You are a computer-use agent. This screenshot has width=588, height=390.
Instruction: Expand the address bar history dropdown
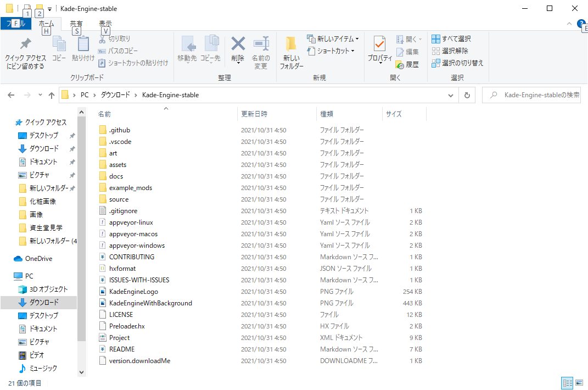(x=450, y=96)
